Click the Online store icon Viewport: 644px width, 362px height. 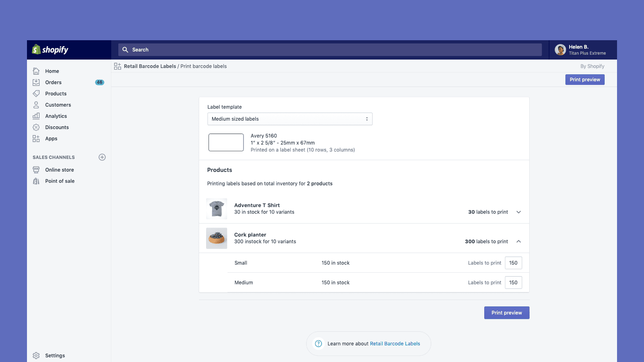[x=36, y=170]
